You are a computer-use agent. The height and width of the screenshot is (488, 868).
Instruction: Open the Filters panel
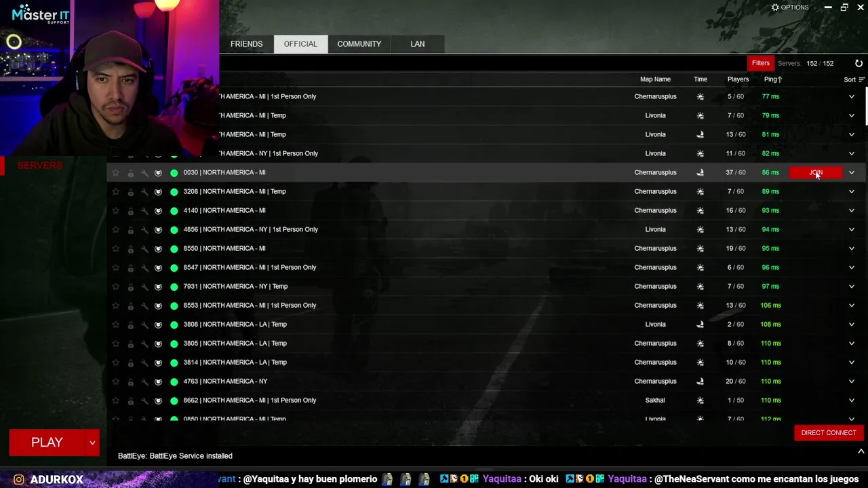pos(761,63)
